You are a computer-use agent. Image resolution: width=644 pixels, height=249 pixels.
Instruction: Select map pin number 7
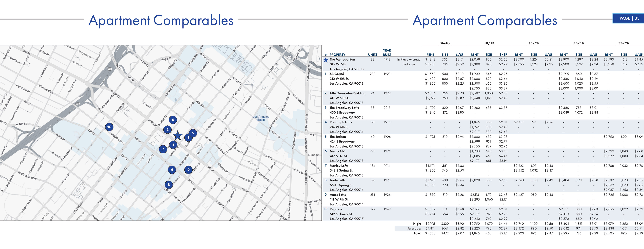[x=163, y=149]
